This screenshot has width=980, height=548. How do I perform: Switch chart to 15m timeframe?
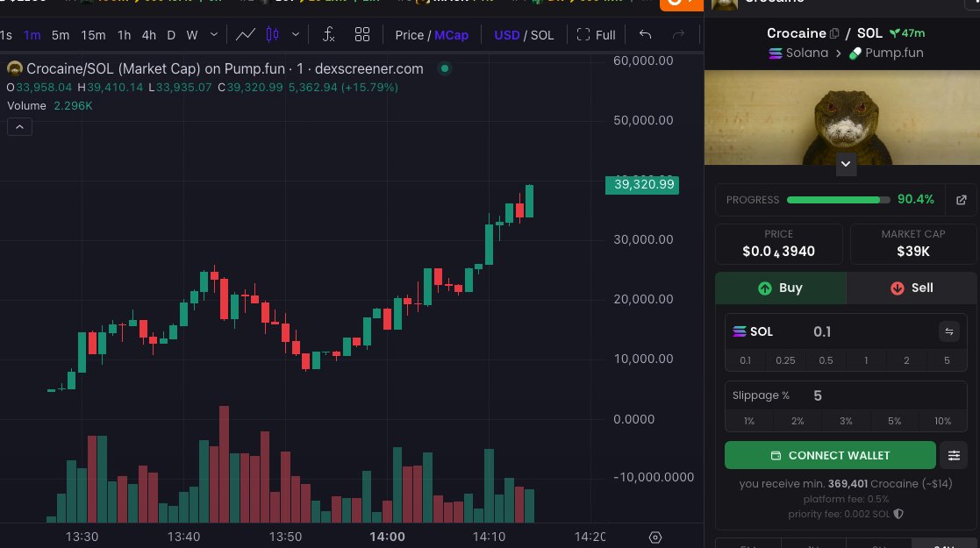point(93,35)
